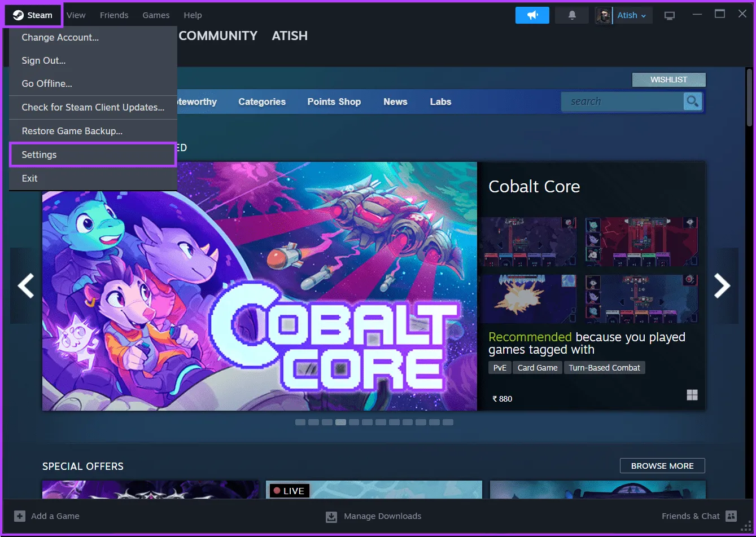Select the fourth carousel page indicator
The image size is (756, 537).
(x=340, y=422)
